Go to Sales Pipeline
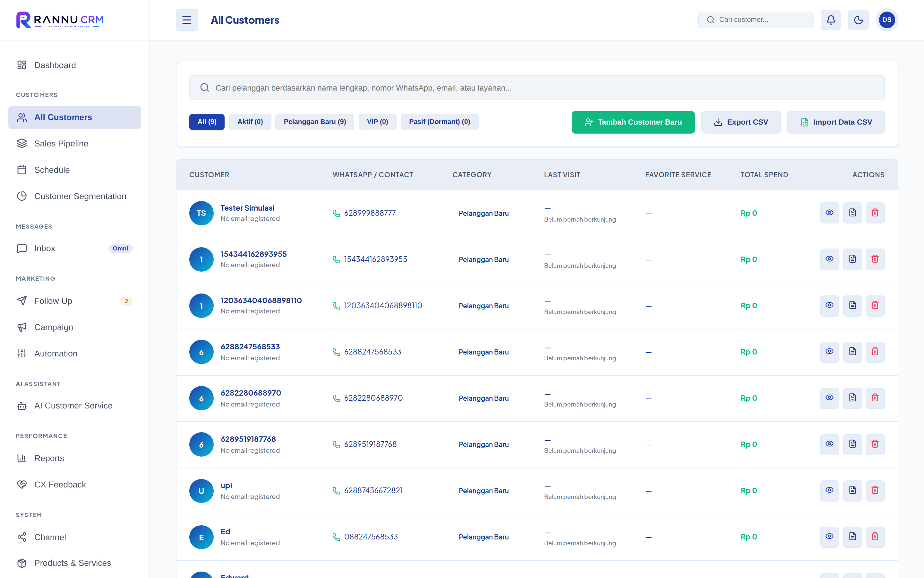924x578 pixels. pos(75,144)
